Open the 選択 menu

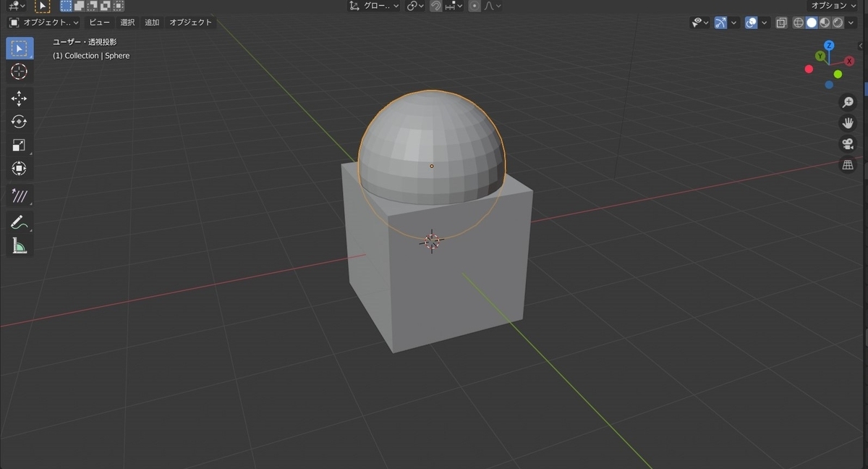click(x=127, y=22)
